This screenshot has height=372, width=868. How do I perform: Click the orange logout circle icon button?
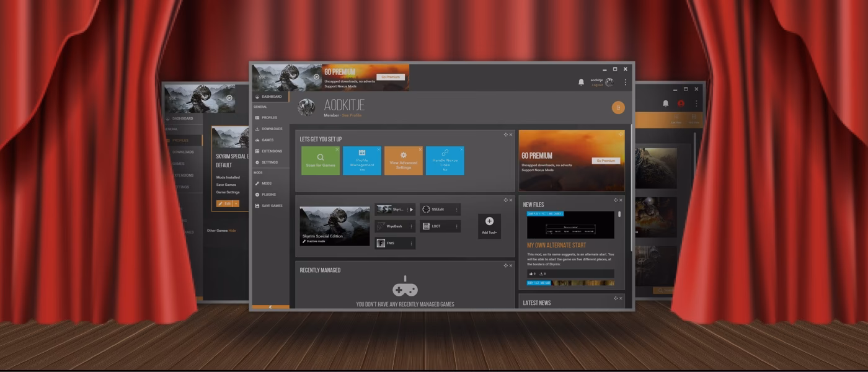[x=618, y=108]
